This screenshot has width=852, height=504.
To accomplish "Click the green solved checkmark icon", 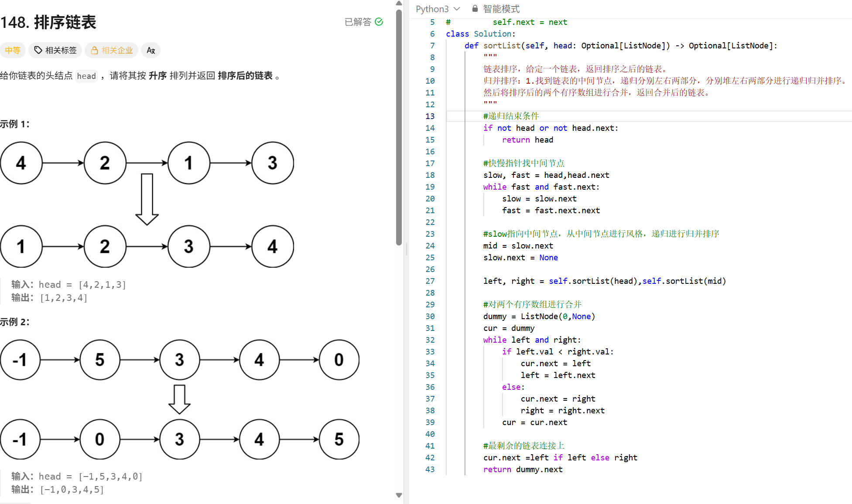I will tap(379, 22).
